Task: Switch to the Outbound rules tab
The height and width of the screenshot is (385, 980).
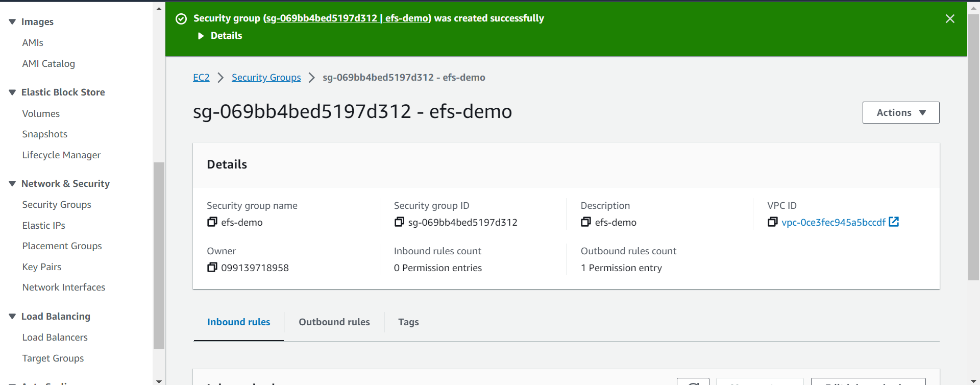Action: [334, 322]
